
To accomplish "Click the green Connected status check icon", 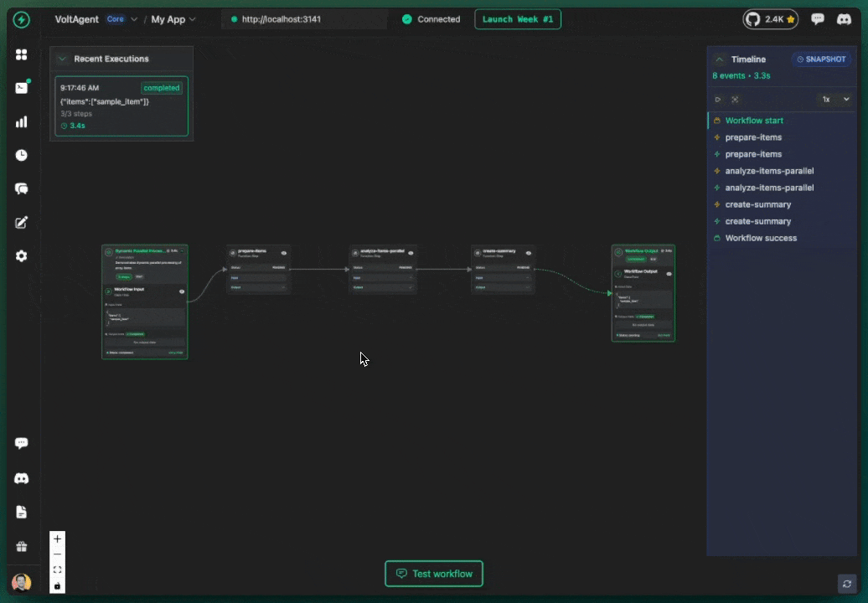I will point(407,19).
